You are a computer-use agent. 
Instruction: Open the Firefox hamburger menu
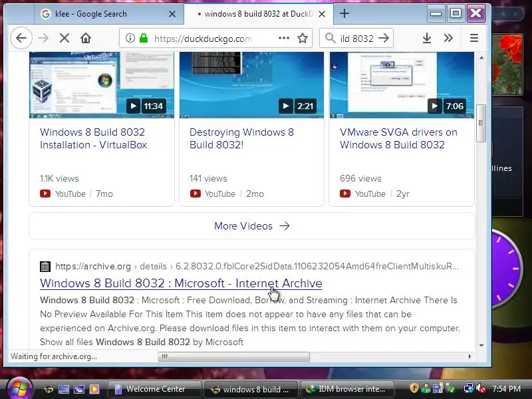coord(474,38)
